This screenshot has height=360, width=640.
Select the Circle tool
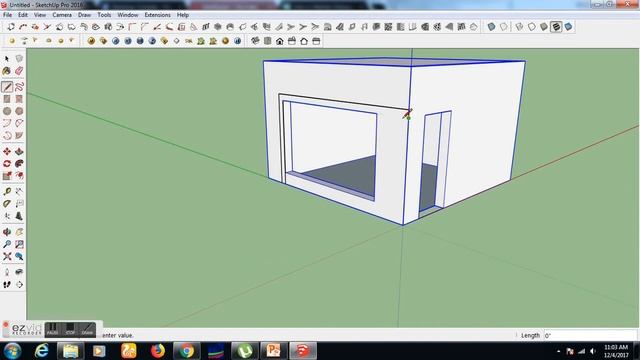7,111
